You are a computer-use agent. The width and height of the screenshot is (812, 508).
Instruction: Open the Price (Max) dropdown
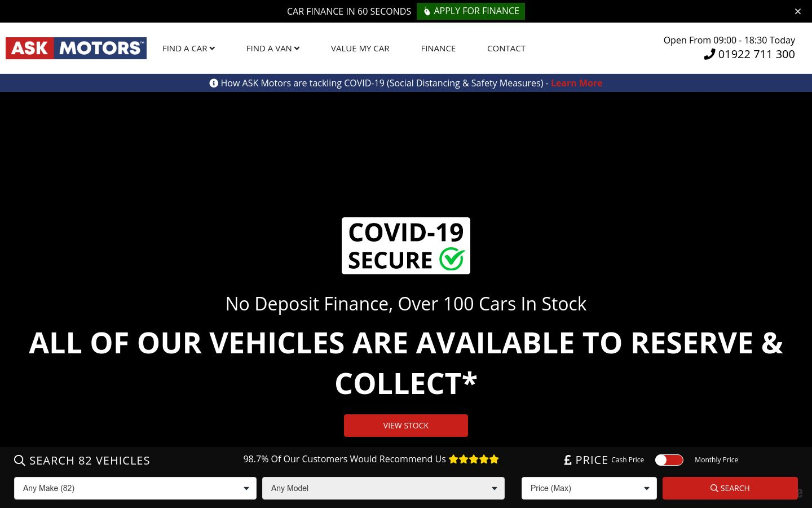589,488
